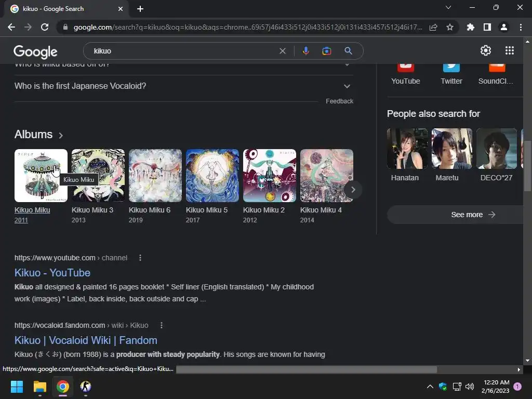This screenshot has height=399, width=532.
Task: Expand 'Who is the first Japanese Vocaloid?'
Action: coord(183,86)
